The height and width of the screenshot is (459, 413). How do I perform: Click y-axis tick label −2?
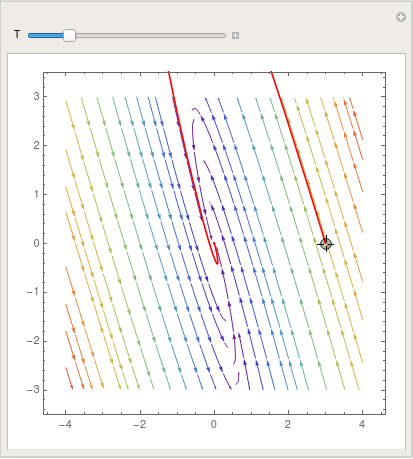(33, 341)
